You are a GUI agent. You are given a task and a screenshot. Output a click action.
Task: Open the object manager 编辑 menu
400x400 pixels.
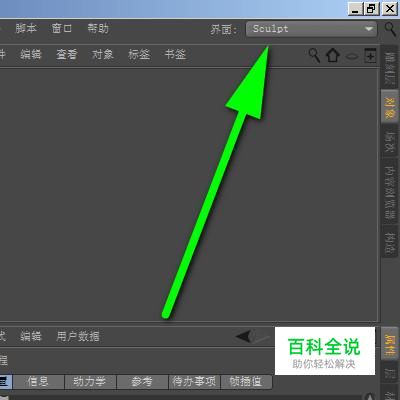click(31, 54)
